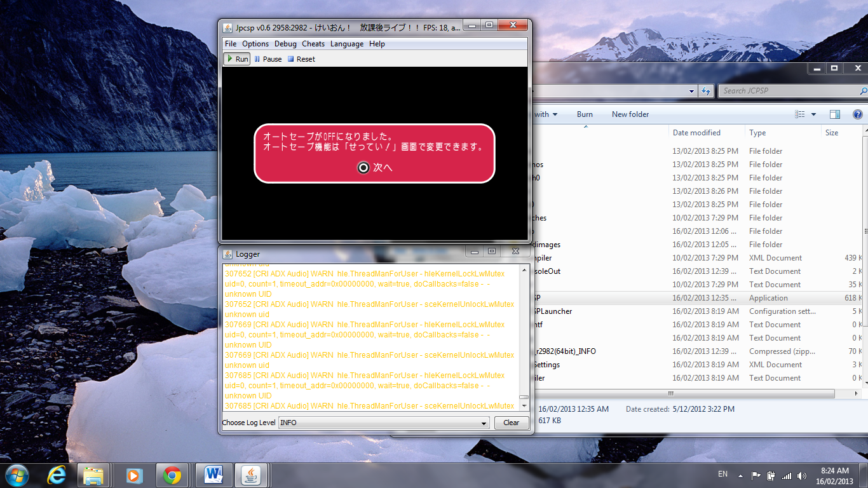
Task: Open Windows Explorer help icon
Action: 857,114
